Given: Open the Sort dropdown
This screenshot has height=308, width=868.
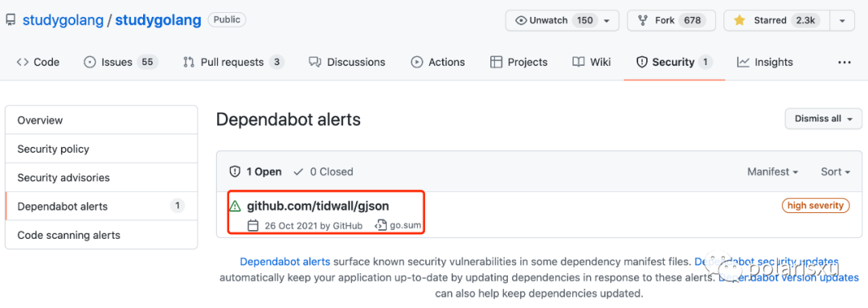Looking at the screenshot, I should tap(835, 172).
